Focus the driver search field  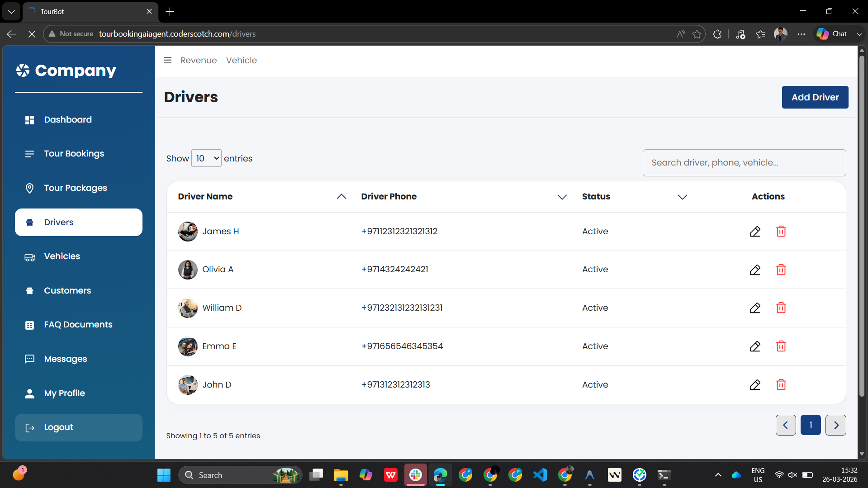click(745, 163)
